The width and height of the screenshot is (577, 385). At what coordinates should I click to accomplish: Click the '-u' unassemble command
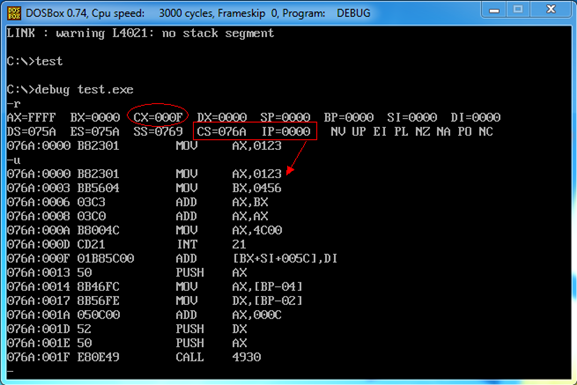(14, 160)
